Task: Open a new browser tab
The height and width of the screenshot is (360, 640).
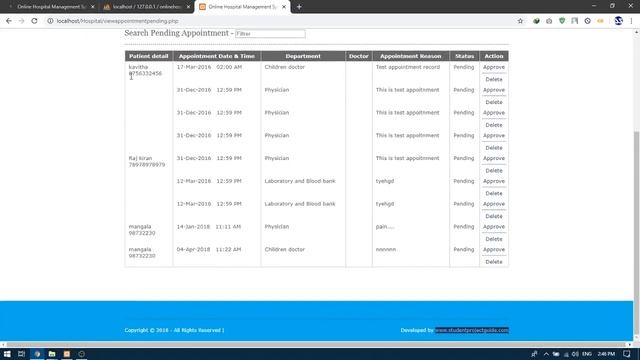Action: click(299, 7)
